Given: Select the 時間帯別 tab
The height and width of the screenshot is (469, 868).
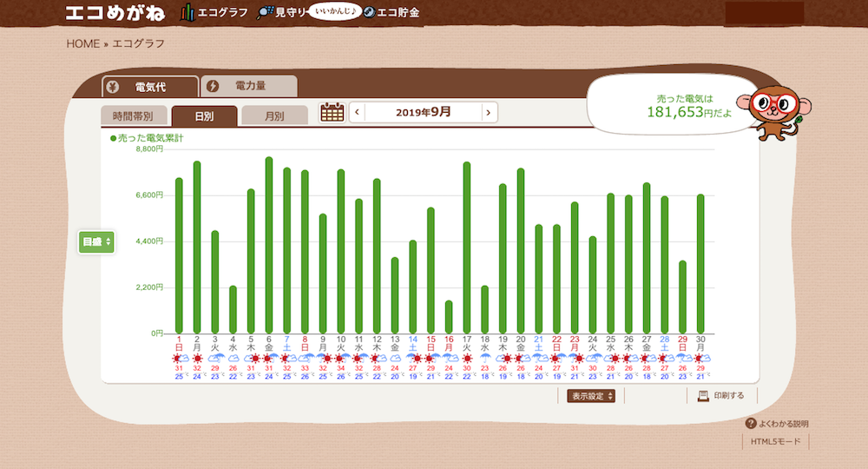Looking at the screenshot, I should click(x=133, y=116).
